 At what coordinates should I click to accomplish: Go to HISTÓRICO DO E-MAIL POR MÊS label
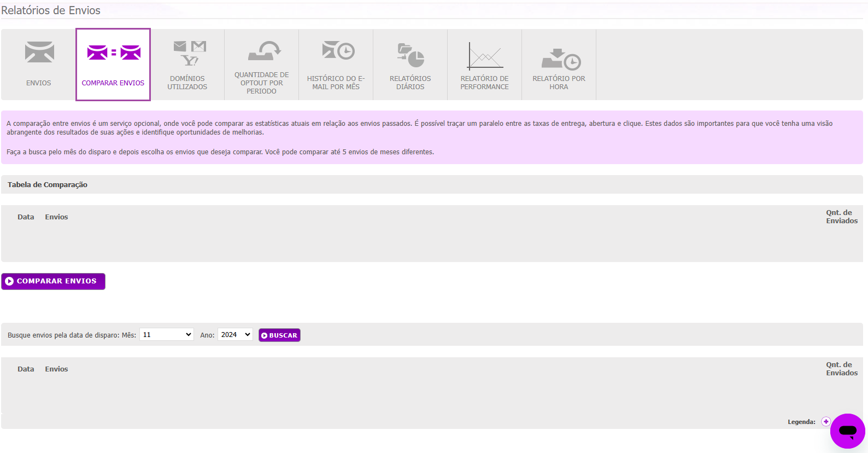click(x=336, y=83)
